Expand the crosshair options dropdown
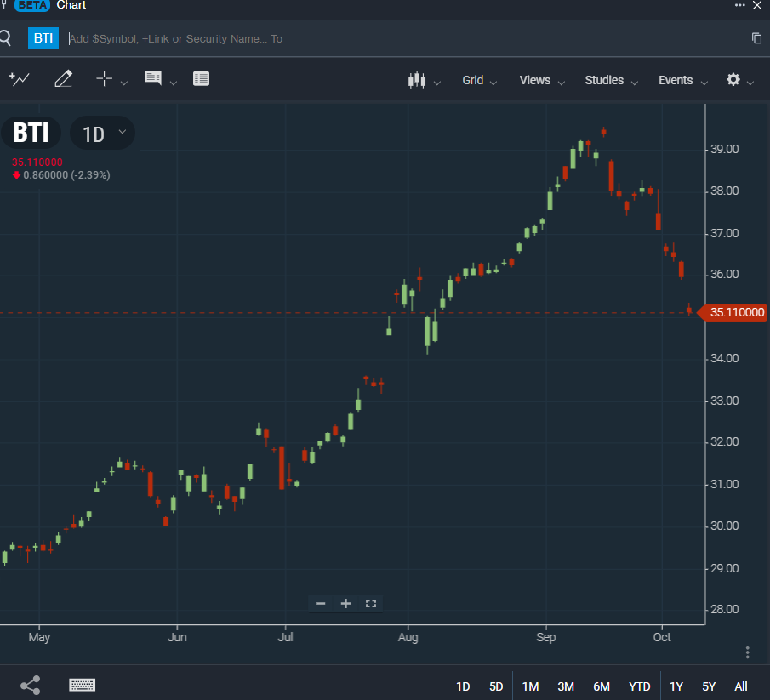This screenshot has height=700, width=770. 124,83
